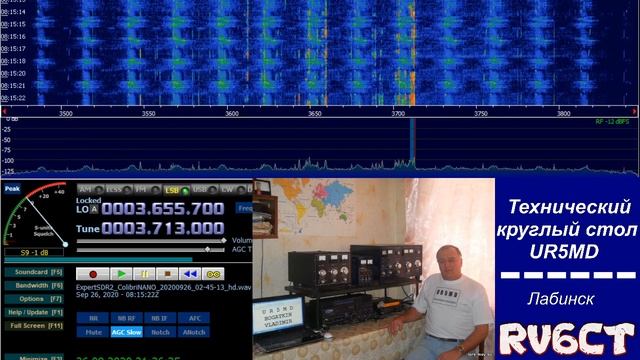
Task: Click the LO frequency display 0003.655.700
Action: (x=162, y=209)
